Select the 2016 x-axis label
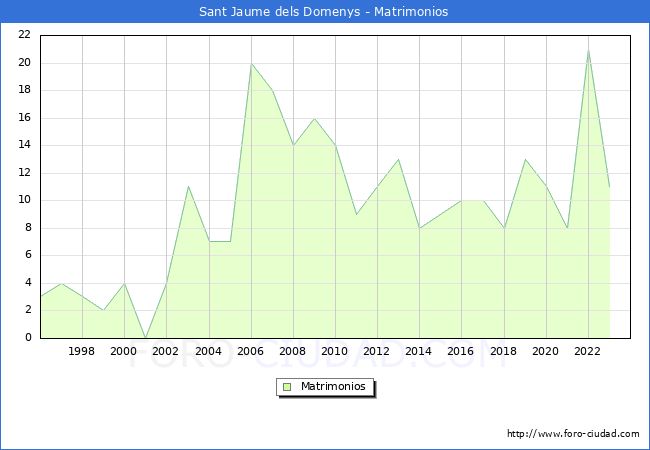Image resolution: width=650 pixels, height=450 pixels. [461, 351]
